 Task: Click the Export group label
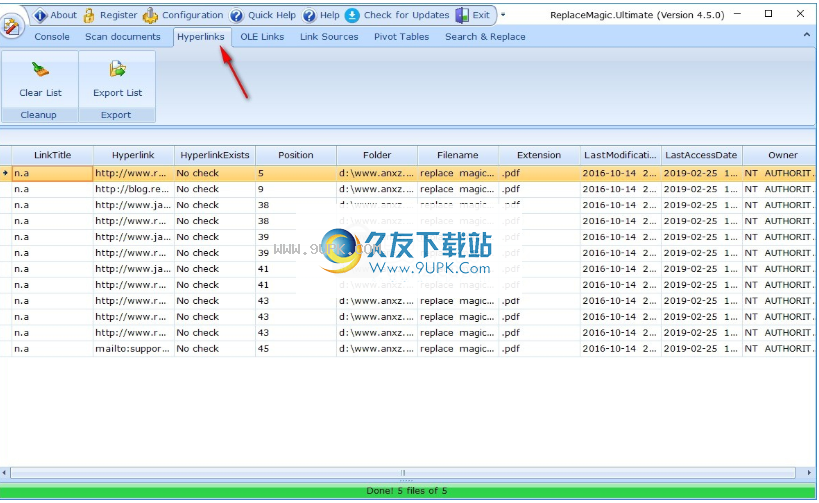coord(116,115)
